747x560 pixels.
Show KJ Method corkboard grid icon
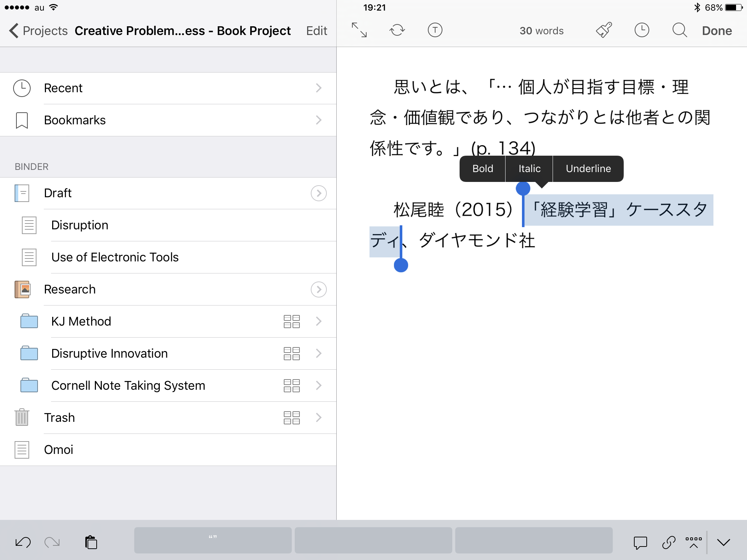coord(292,322)
